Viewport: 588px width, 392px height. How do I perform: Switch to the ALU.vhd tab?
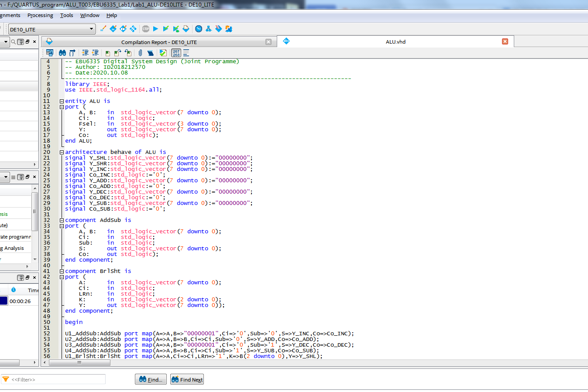click(395, 42)
